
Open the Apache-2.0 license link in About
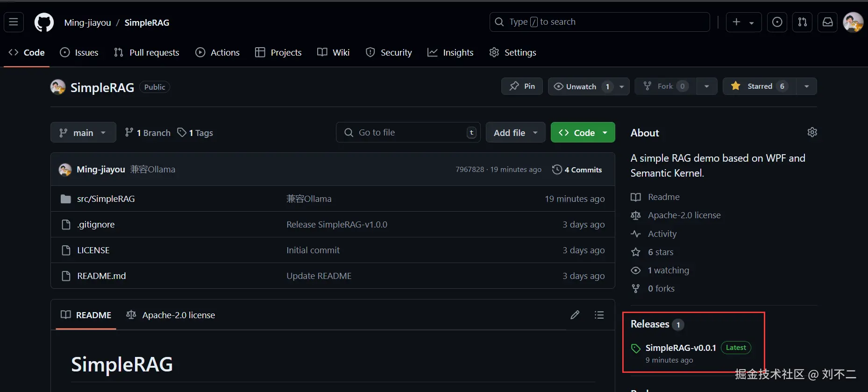[676, 215]
